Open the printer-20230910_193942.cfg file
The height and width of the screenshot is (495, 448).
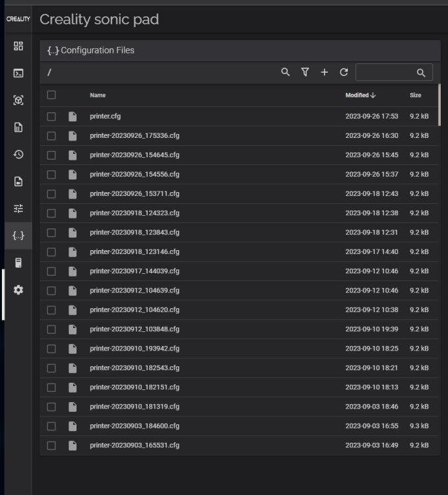135,348
